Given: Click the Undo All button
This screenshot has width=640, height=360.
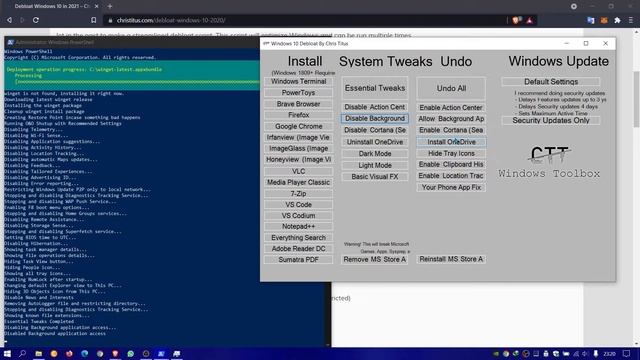Looking at the screenshot, I should (451, 88).
